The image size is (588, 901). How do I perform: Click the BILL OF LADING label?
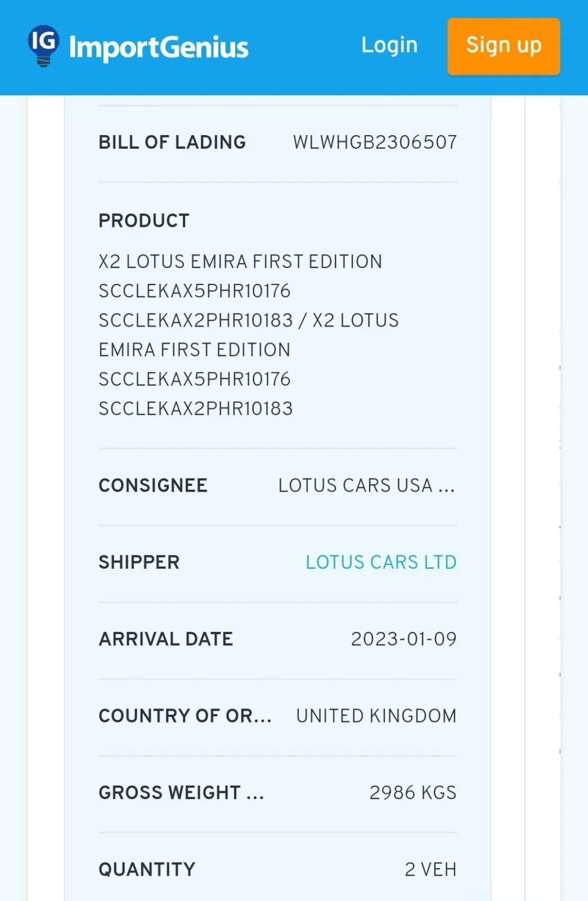click(x=172, y=142)
